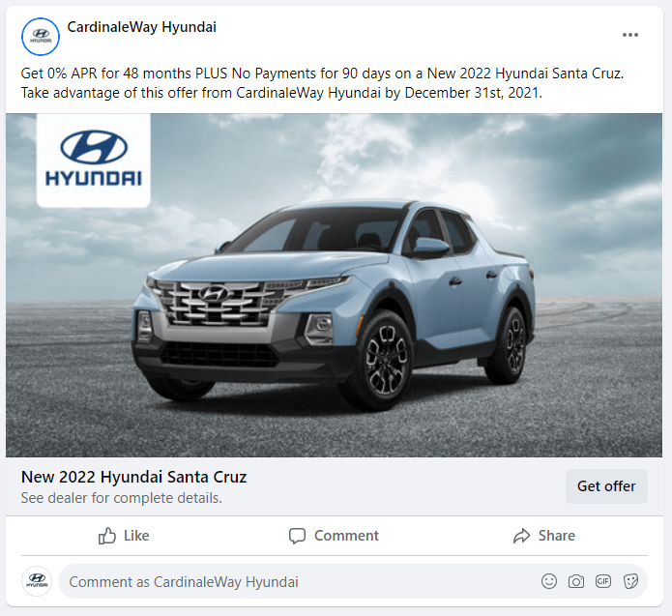Screen dimensions: 672x616
Task: Click the Hyundai logo badge on the ad image
Action: coord(94,160)
